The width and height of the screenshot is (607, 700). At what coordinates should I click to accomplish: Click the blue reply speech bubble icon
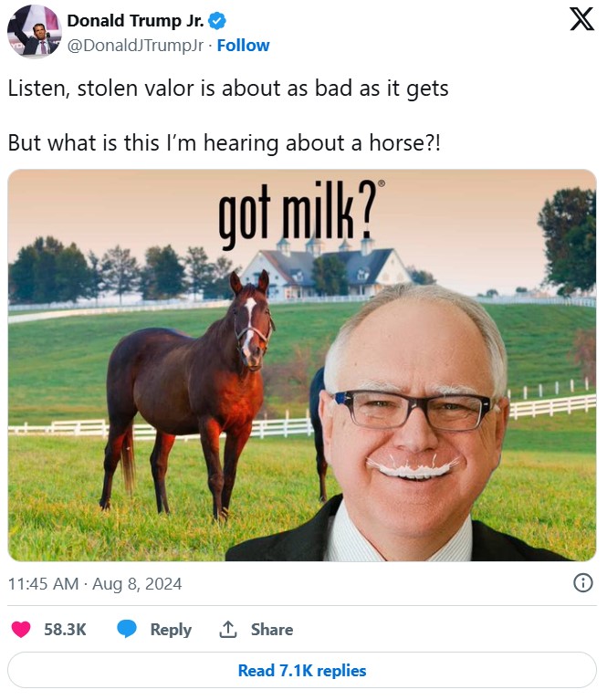126,629
